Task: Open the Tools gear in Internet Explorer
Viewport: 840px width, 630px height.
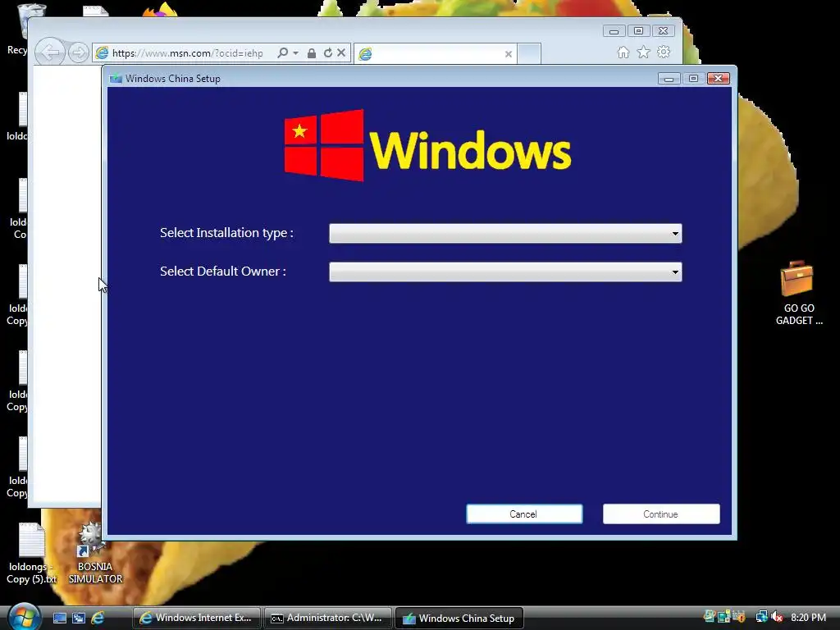Action: [664, 52]
